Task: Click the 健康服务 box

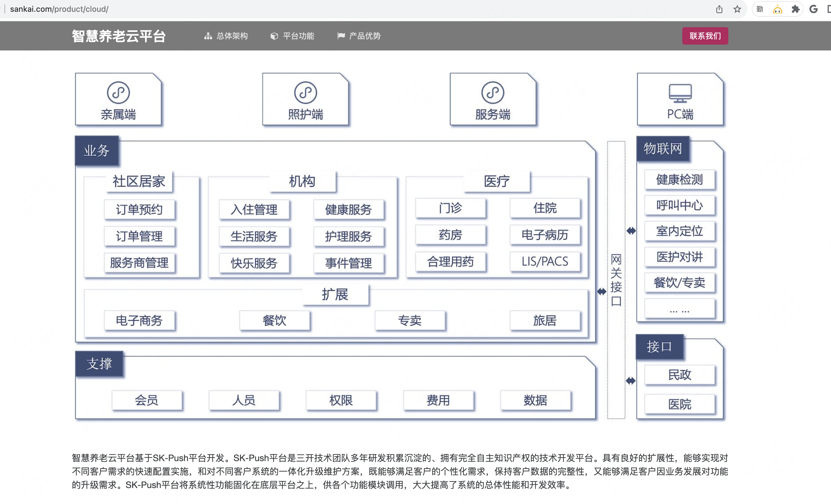Action: click(x=348, y=210)
